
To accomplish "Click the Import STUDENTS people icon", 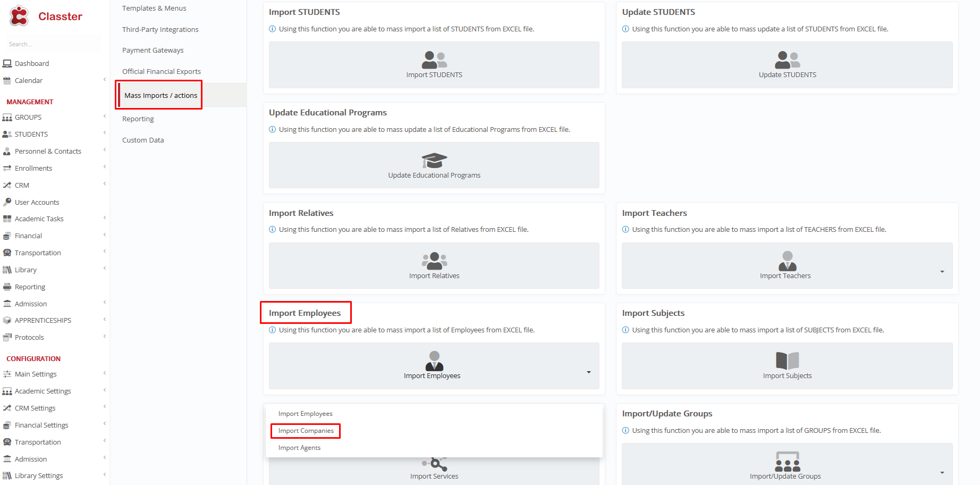I will (434, 60).
